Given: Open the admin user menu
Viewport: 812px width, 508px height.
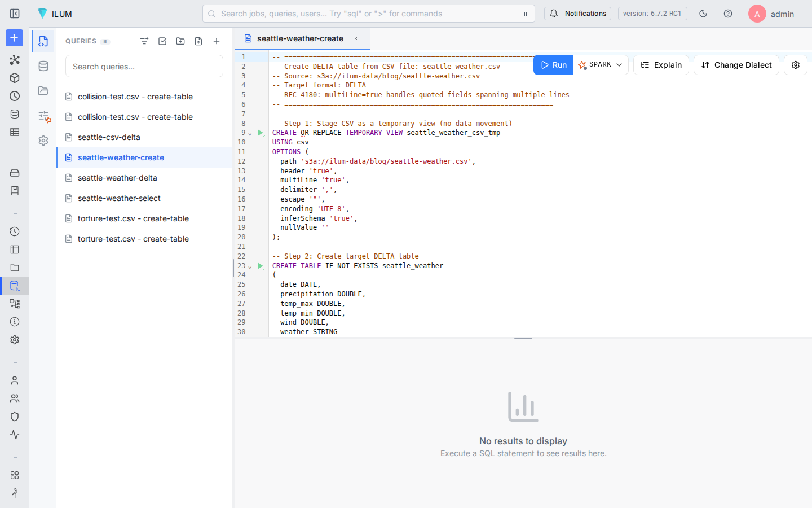Looking at the screenshot, I should click(771, 14).
